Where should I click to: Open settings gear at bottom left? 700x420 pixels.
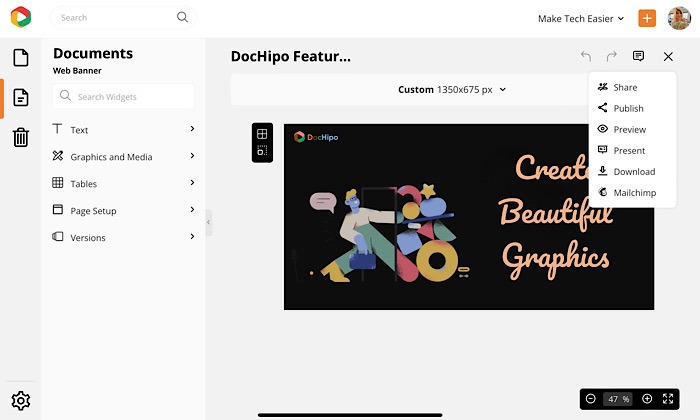[x=20, y=401]
